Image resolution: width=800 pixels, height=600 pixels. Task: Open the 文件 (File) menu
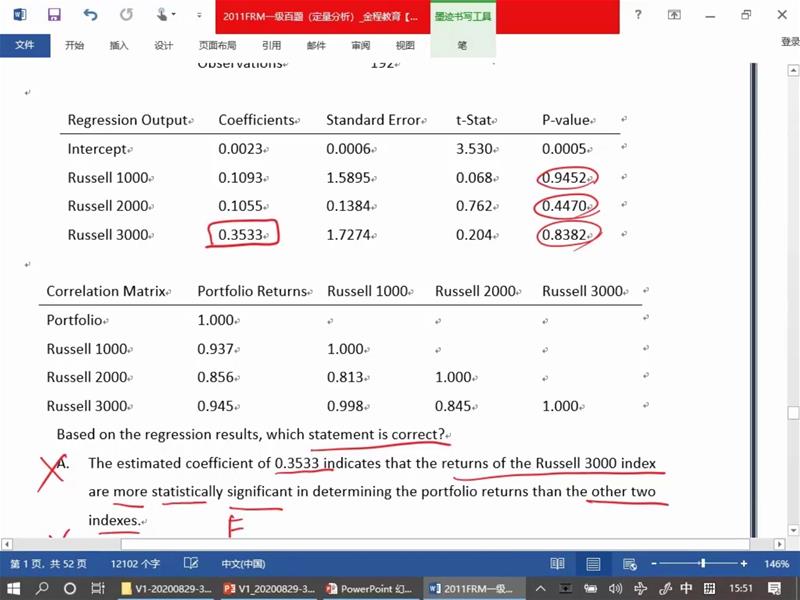tap(25, 45)
